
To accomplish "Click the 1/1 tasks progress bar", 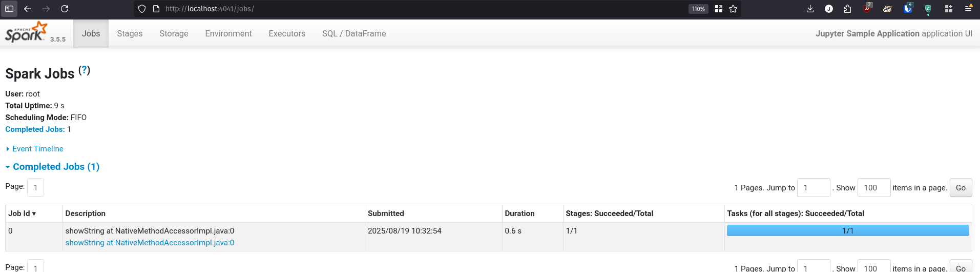I will click(847, 231).
